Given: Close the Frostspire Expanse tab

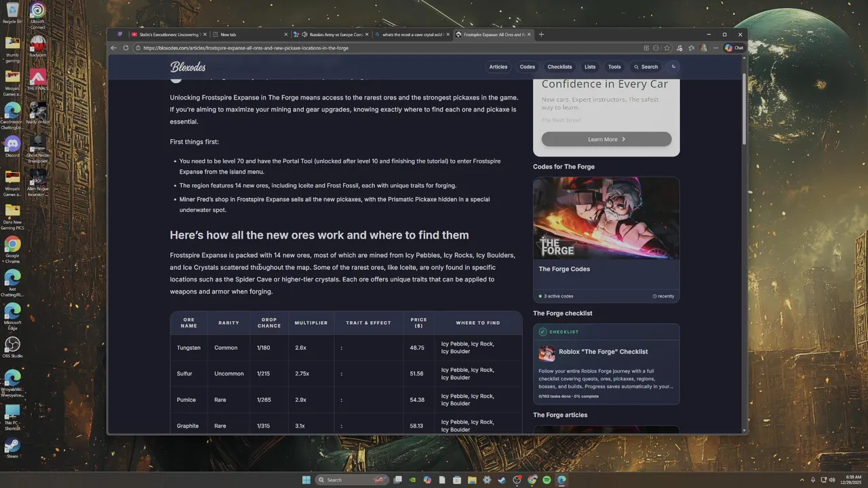Looking at the screenshot, I should 529,35.
